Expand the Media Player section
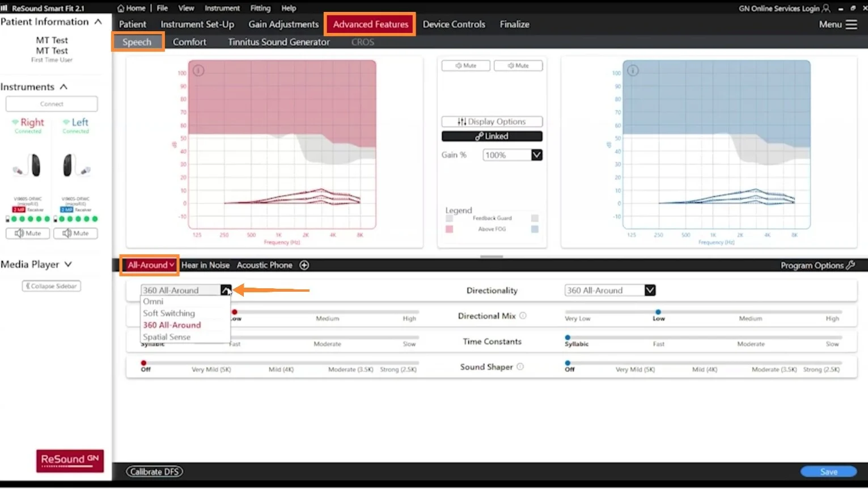 coord(68,264)
